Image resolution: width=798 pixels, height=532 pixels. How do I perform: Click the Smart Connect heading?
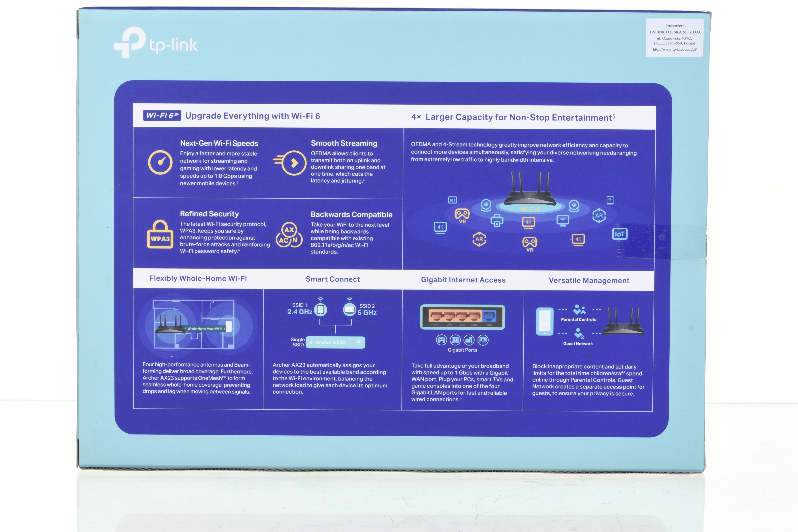click(x=333, y=279)
